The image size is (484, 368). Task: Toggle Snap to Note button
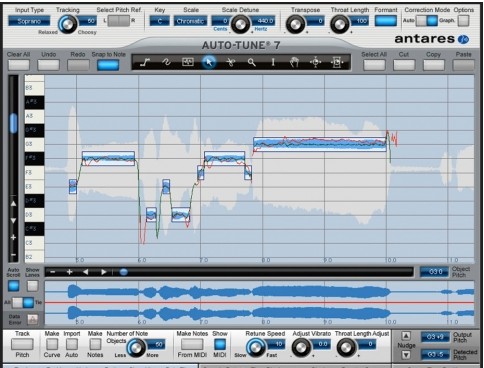click(x=108, y=65)
